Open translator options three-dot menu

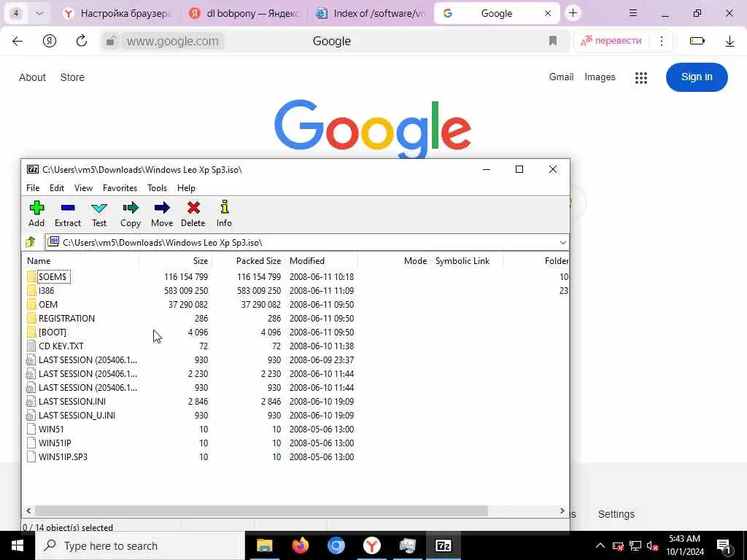(x=661, y=41)
